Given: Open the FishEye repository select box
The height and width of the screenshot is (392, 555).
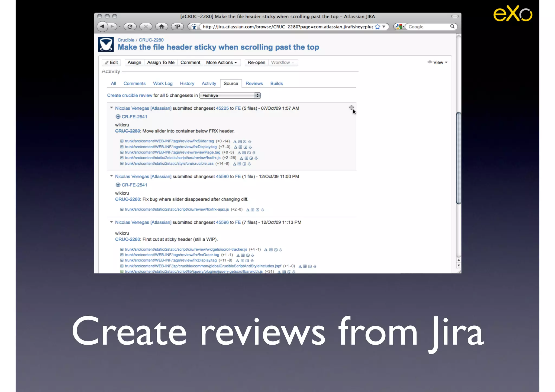Looking at the screenshot, I should point(230,96).
